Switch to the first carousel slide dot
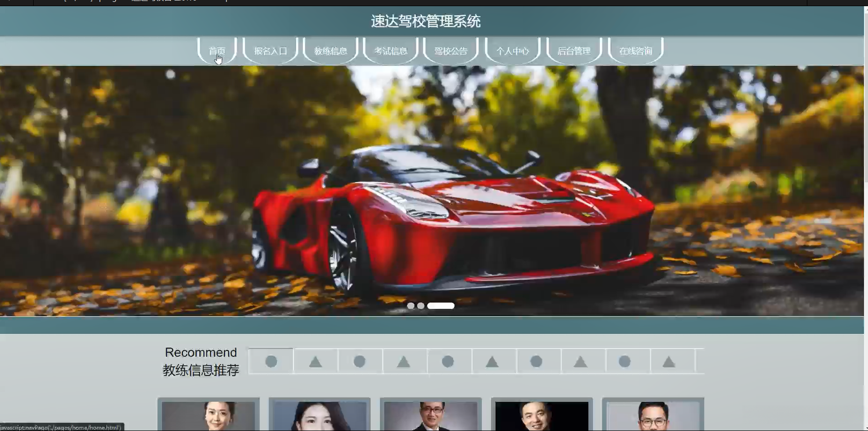Image resolution: width=868 pixels, height=431 pixels. (411, 306)
